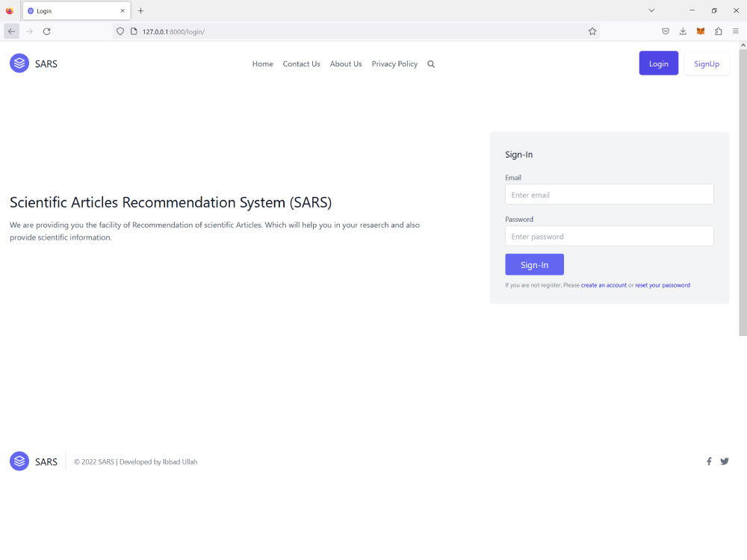Click the address bar URL 127.0.0.1:8000/login/
Viewport: 747px width, 560px height.
pos(173,32)
